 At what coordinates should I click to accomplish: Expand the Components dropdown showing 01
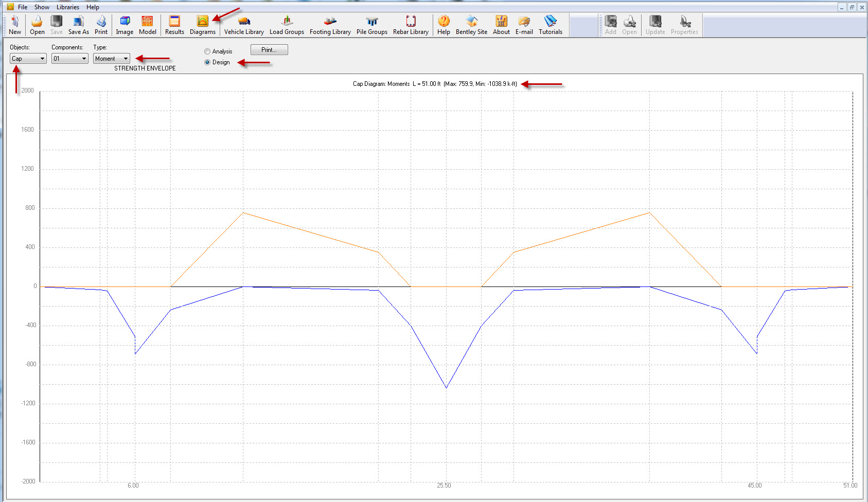[70, 59]
